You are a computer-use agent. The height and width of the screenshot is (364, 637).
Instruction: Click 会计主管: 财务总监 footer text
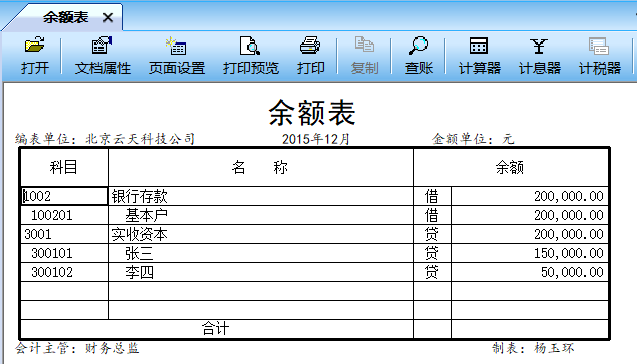coord(77,348)
